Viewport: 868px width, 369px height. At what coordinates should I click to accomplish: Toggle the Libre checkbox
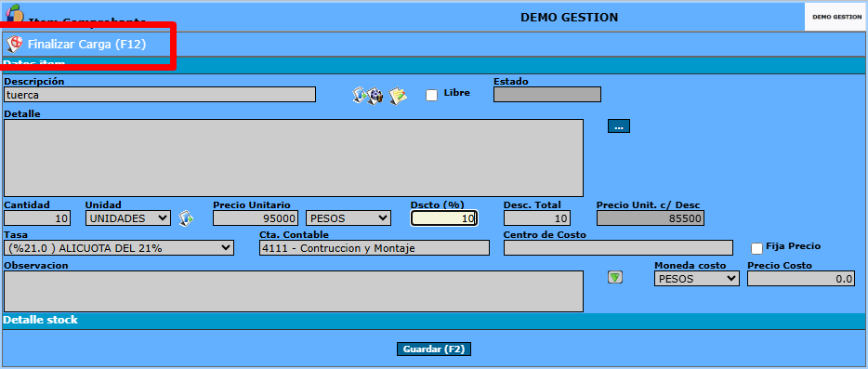432,95
